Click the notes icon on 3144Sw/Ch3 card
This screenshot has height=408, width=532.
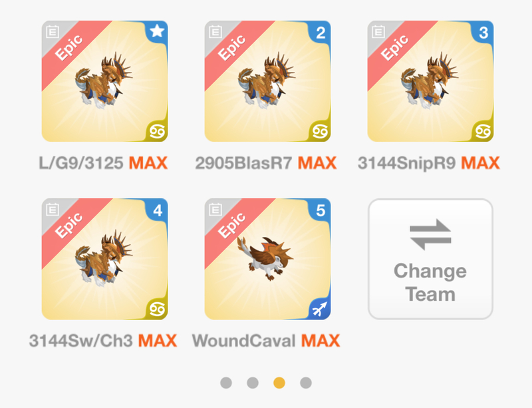point(53,210)
